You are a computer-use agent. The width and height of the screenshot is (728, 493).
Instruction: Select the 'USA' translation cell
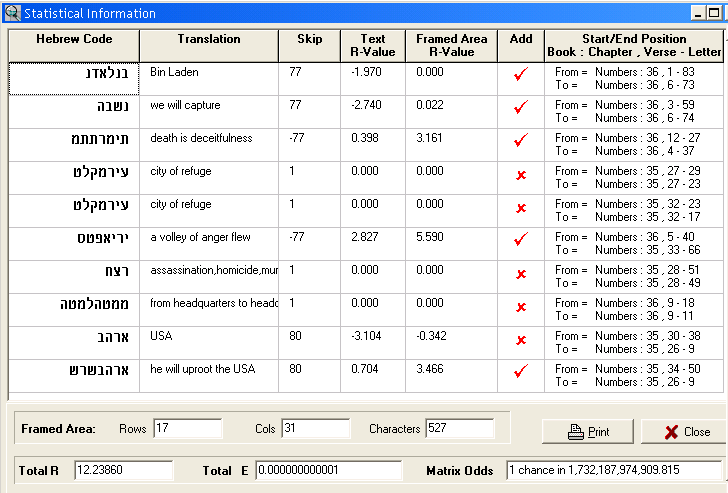pyautogui.click(x=209, y=343)
